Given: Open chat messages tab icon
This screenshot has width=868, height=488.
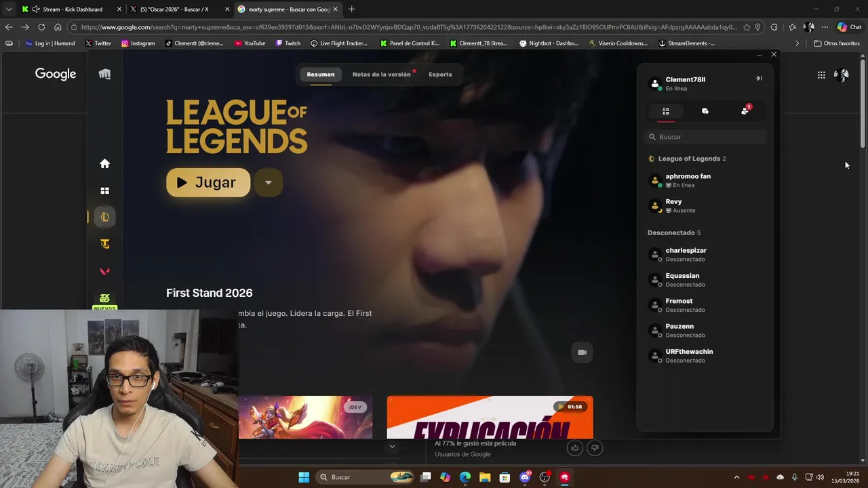Looking at the screenshot, I should [705, 111].
